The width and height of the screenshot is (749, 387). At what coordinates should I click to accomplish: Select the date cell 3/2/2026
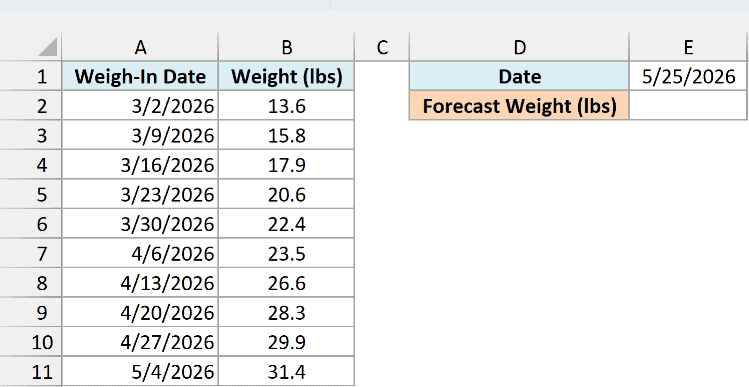(x=140, y=106)
